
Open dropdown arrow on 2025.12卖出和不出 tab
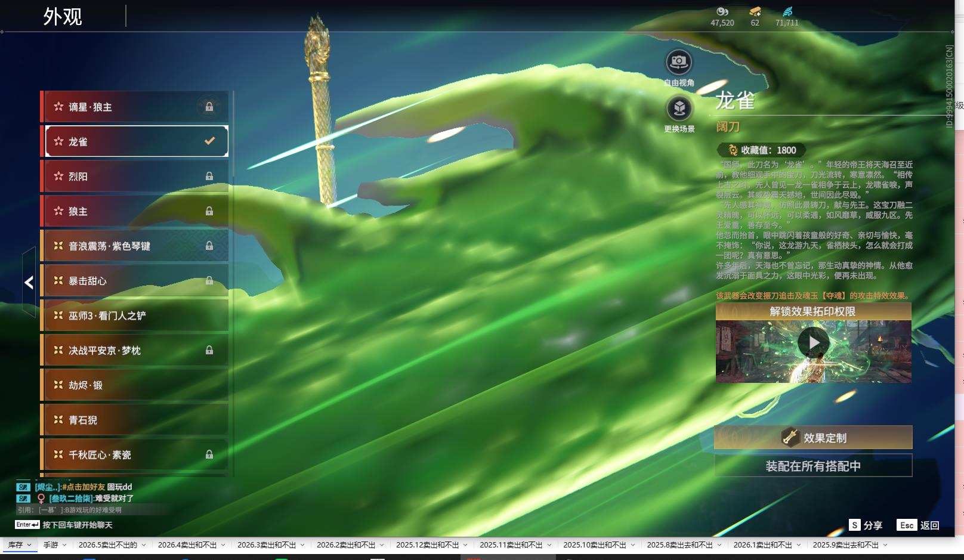tap(465, 544)
